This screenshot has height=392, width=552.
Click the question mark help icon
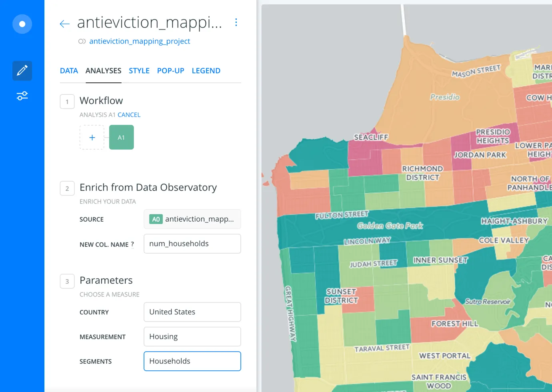pyautogui.click(x=132, y=244)
